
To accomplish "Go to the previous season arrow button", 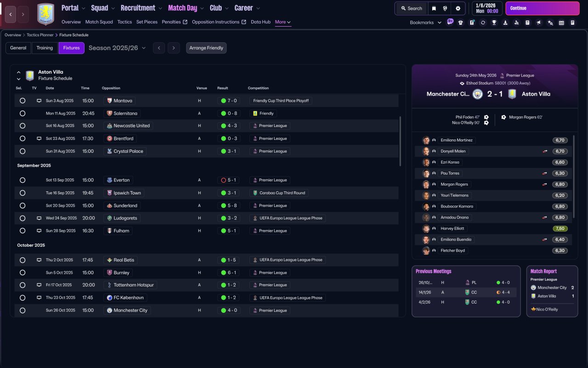I will tap(159, 48).
